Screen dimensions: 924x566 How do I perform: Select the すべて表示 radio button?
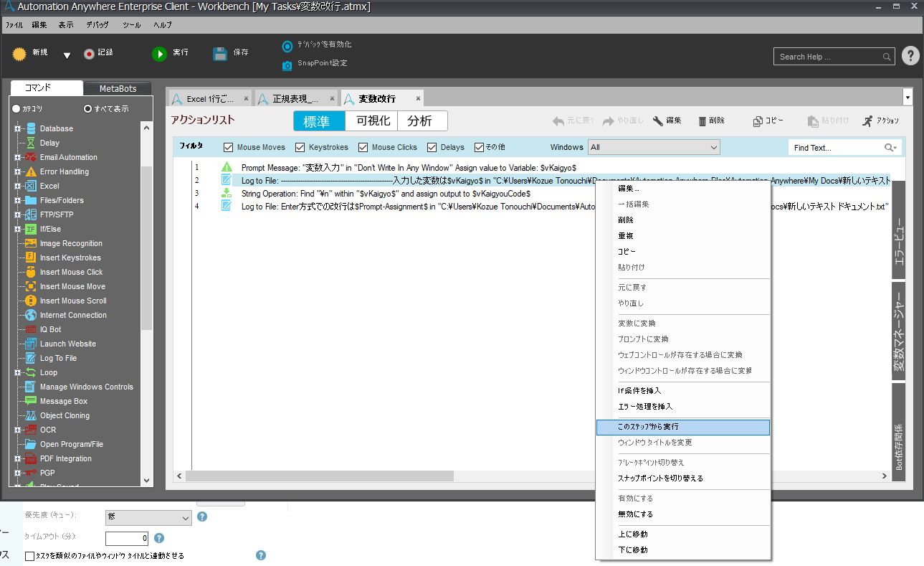pos(88,109)
